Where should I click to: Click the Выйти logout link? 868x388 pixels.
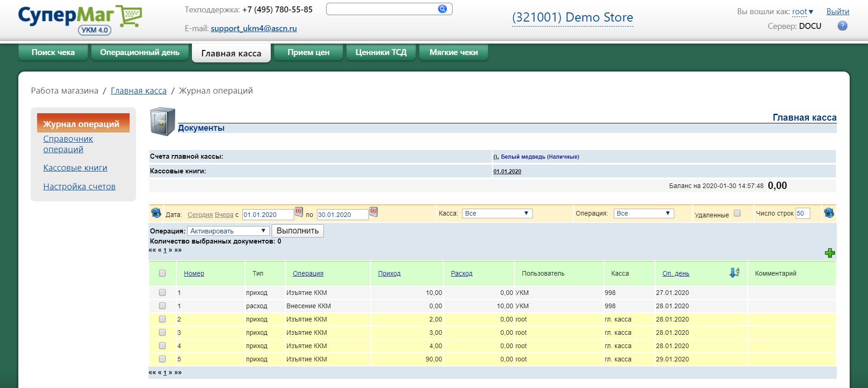[838, 11]
